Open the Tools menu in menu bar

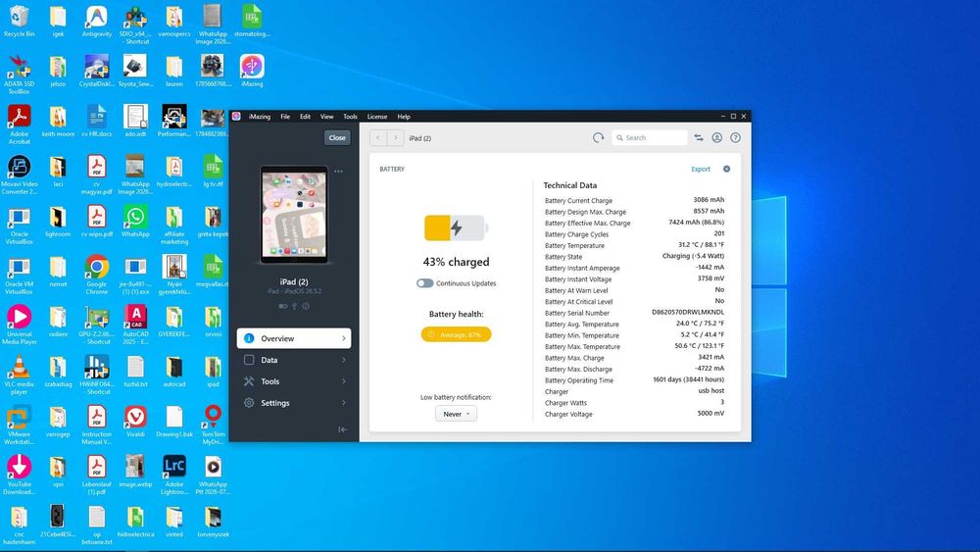coord(350,117)
